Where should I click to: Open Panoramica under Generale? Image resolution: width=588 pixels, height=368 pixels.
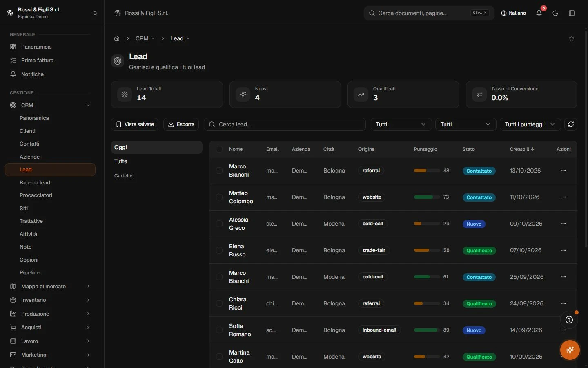50,47
